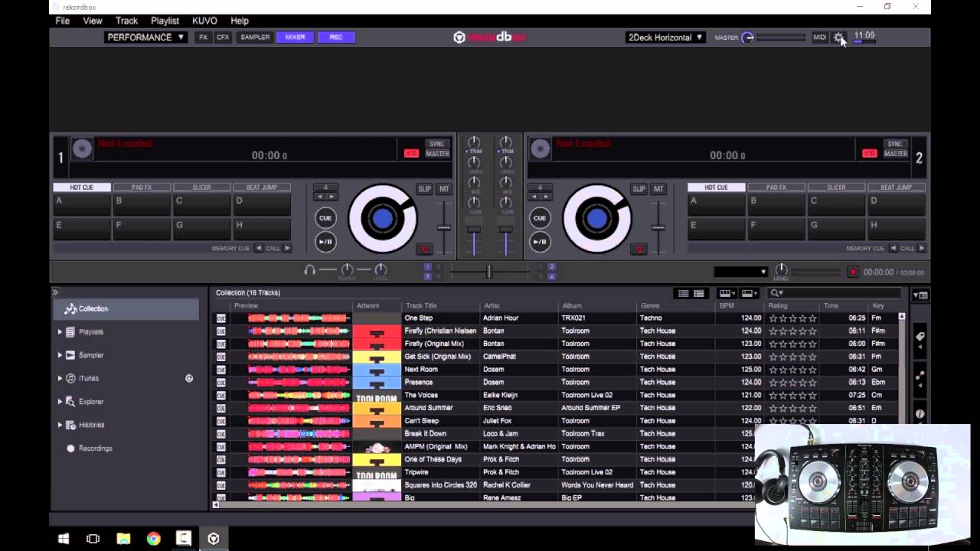Screen dimensions: 980x551
Task: Click deck 1 tempo slider handle
Action: [x=443, y=227]
